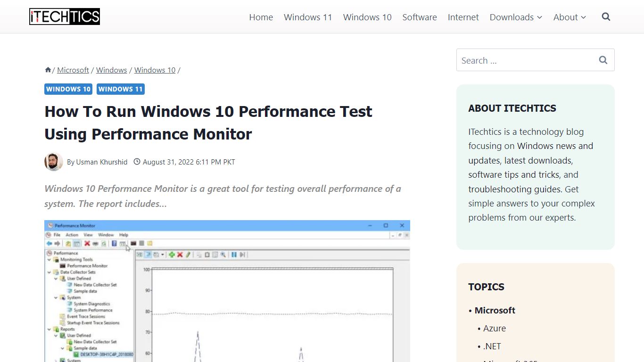Submit search with sidebar magnifier button
The image size is (644, 362).
(603, 60)
